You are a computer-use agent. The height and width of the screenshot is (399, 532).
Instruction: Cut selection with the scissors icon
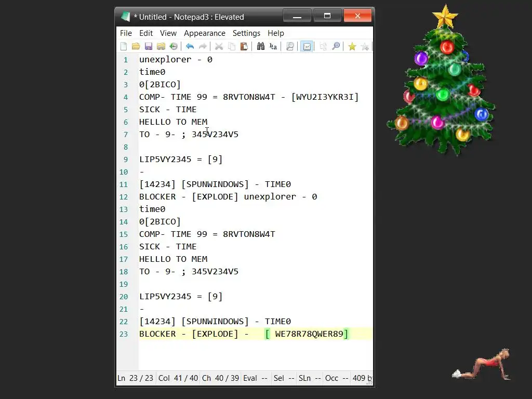219,46
